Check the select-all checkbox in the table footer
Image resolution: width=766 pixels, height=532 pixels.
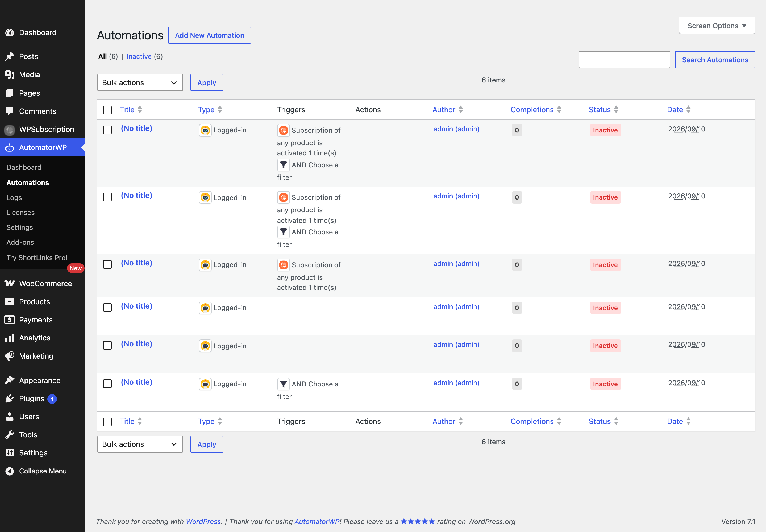[x=107, y=422]
